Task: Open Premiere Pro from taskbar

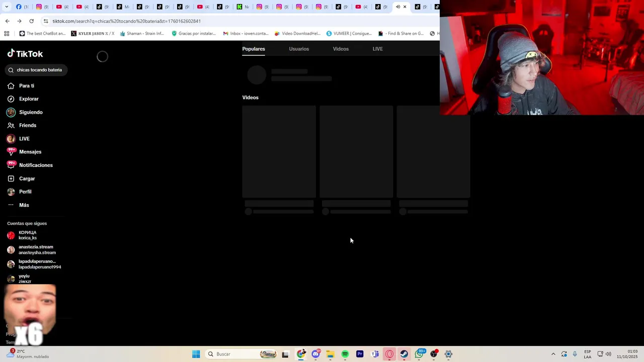Action: tap(360, 354)
